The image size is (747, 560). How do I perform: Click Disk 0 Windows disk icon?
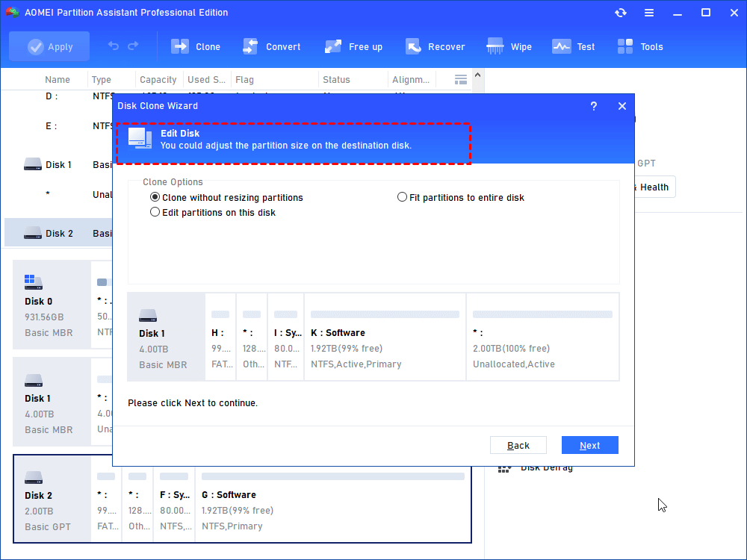click(34, 282)
